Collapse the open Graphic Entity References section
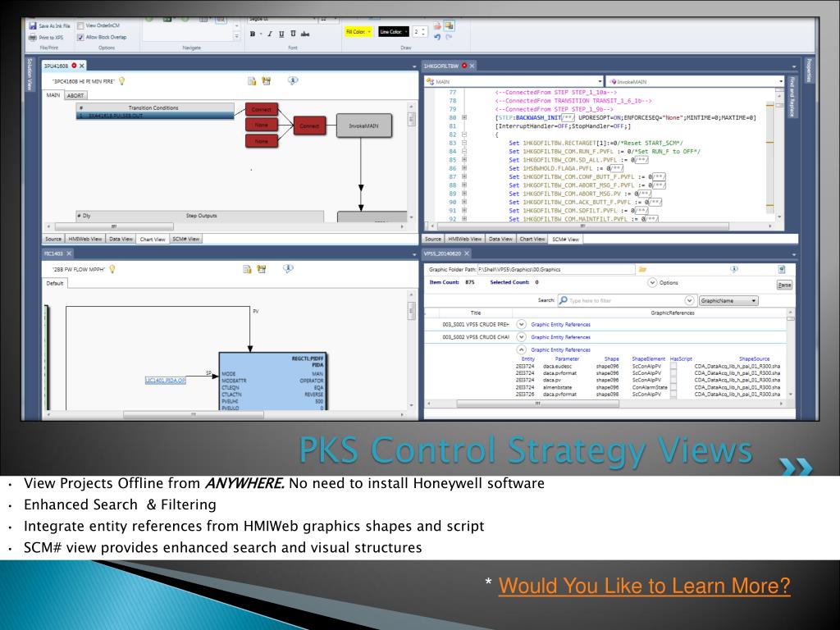Viewport: 840px width, 630px height. (521, 349)
